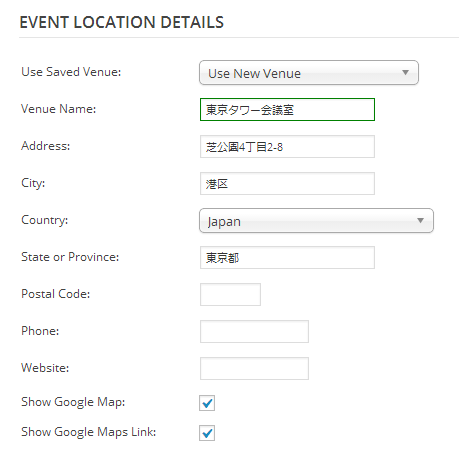The image size is (459, 455).
Task: Open the Use Saved Venue dropdown
Action: point(309,73)
